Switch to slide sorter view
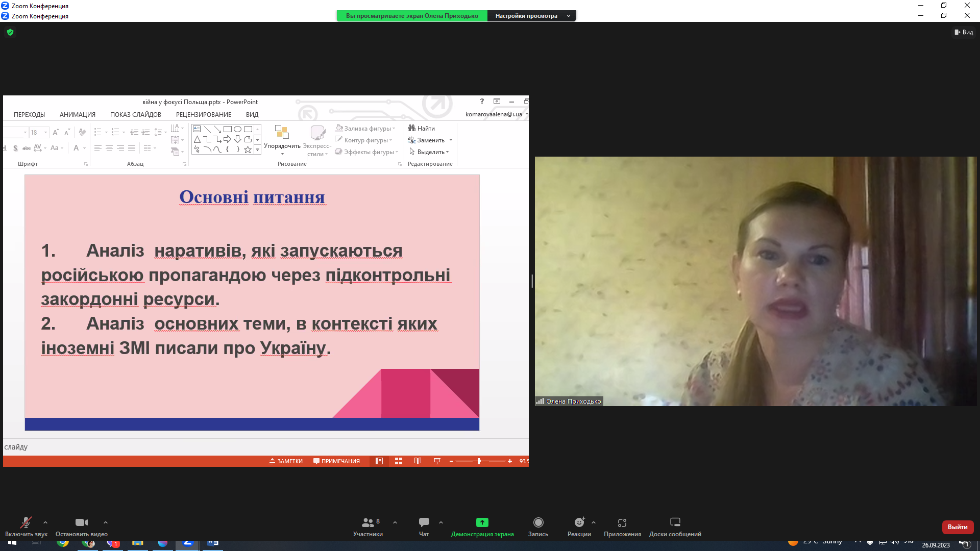This screenshot has width=980, height=551. click(x=399, y=461)
